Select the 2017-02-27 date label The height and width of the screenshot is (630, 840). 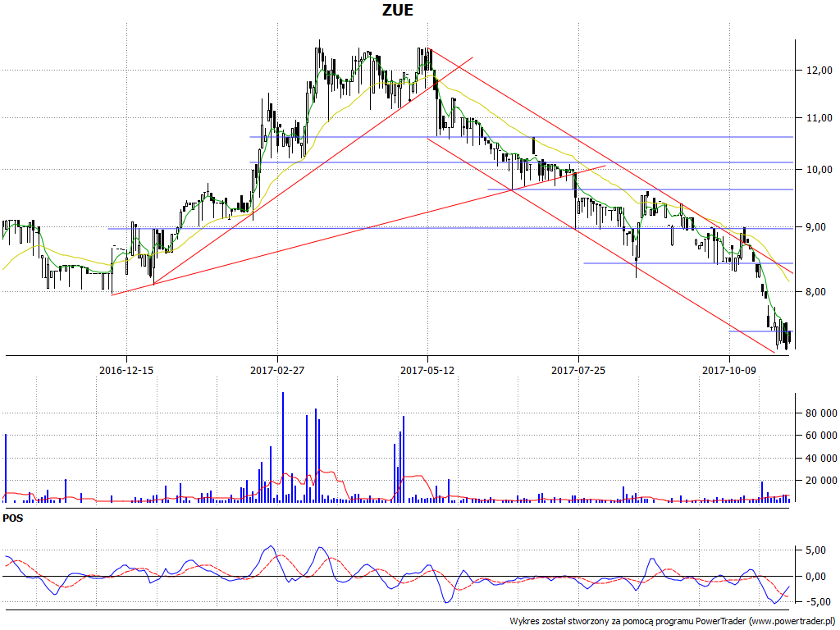[x=277, y=370]
